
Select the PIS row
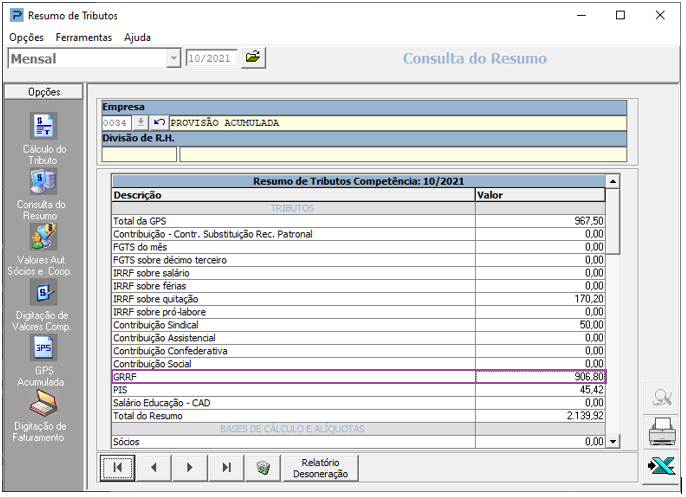point(358,390)
